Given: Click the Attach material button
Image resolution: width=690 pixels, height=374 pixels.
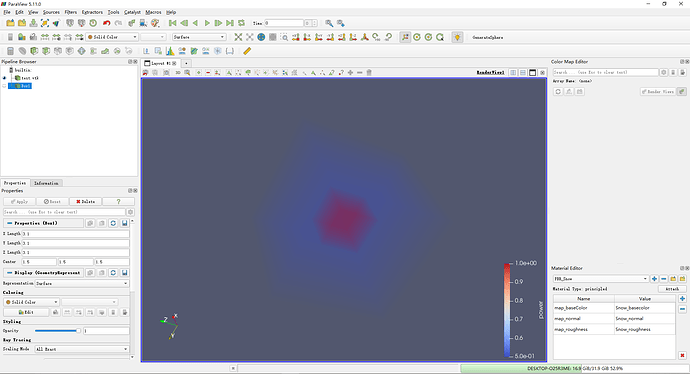Looking at the screenshot, I should coord(672,289).
